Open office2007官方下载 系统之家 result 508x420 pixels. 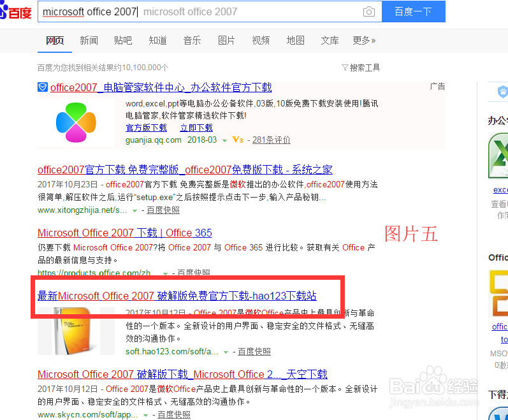(185, 170)
